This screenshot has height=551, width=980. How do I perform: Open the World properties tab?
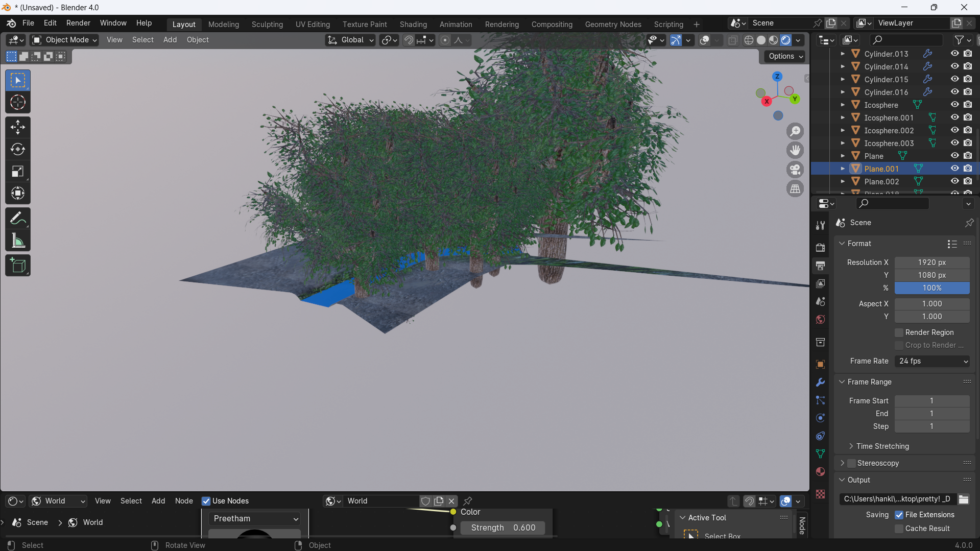820,319
